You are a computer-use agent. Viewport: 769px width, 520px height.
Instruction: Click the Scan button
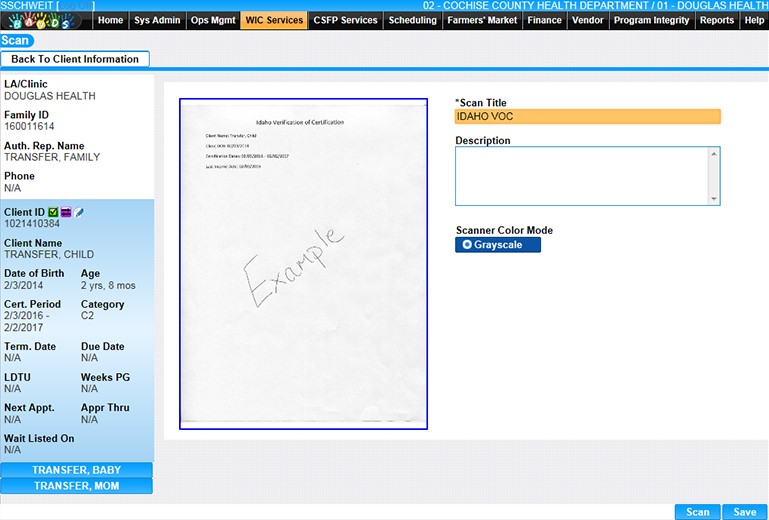[697, 512]
